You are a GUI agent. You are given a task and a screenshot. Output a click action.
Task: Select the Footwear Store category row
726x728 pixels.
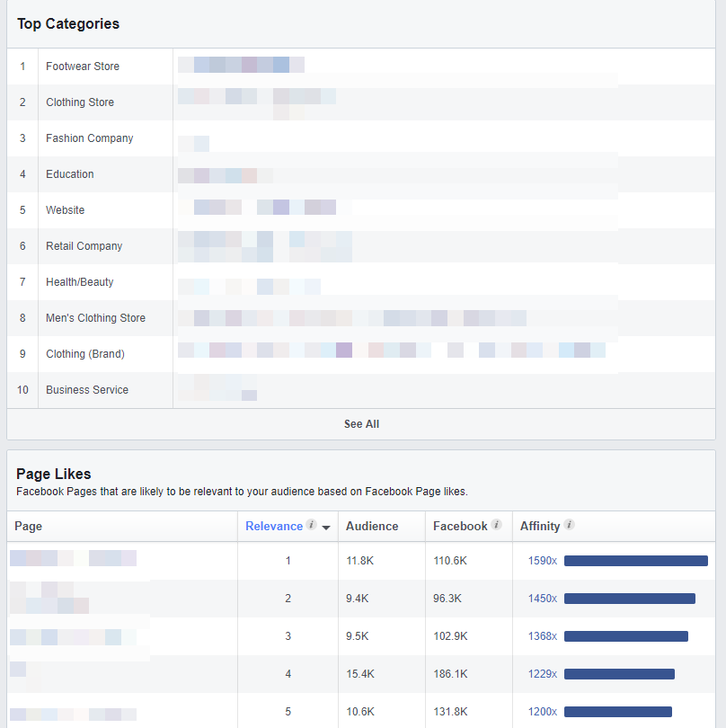pos(83,67)
